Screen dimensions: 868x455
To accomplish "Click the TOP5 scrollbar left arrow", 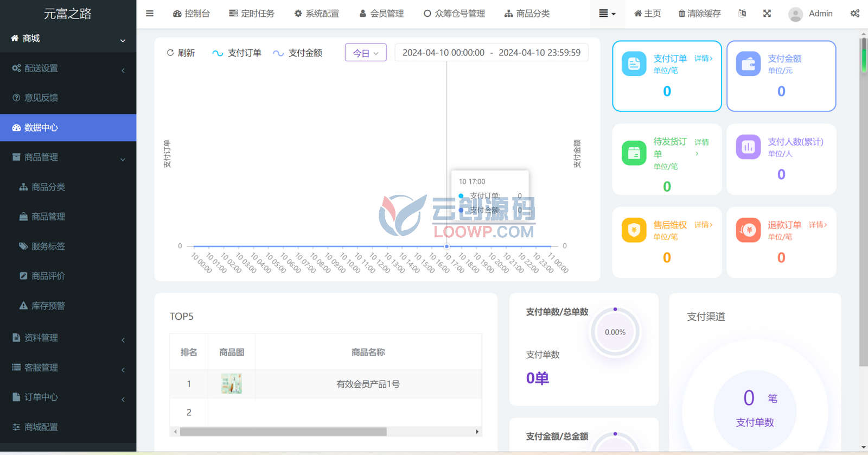I will [x=175, y=432].
